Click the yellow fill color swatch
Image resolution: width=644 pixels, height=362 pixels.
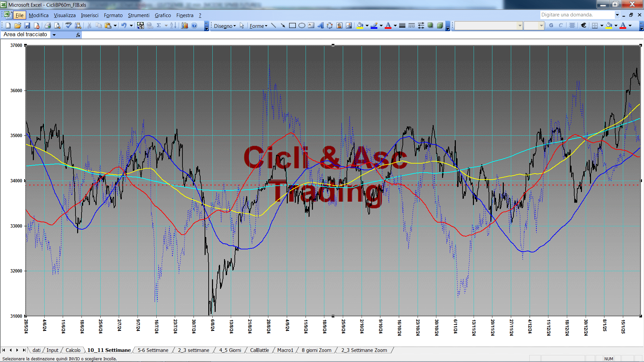coord(360,26)
